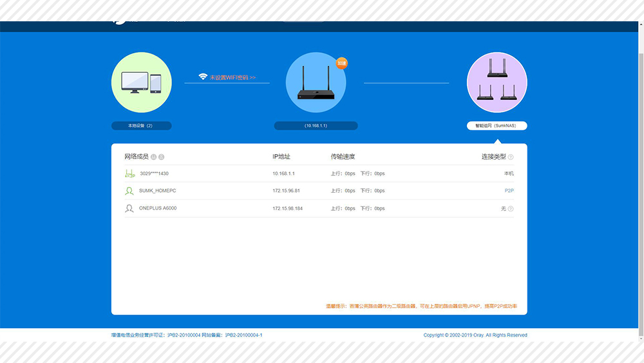Image resolution: width=644 pixels, height=363 pixels.
Task: Click the user icon beside SUMK_HOMEPC
Action: click(x=129, y=191)
